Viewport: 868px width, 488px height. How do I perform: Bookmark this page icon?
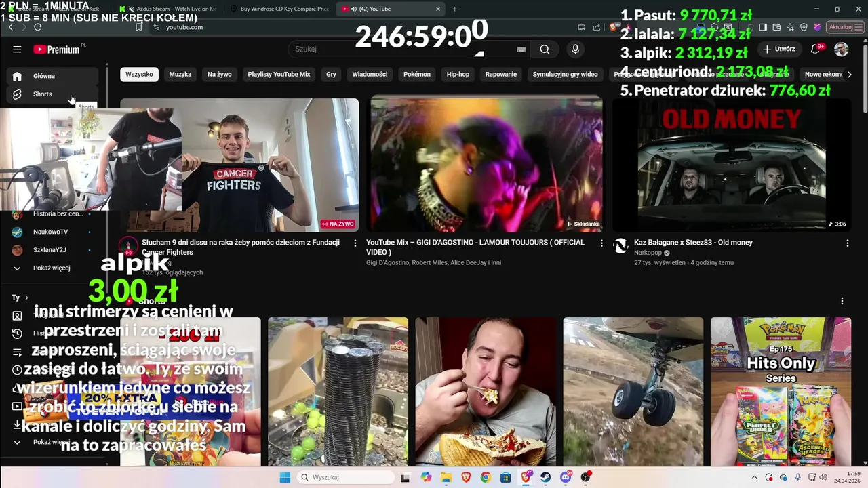(138, 27)
